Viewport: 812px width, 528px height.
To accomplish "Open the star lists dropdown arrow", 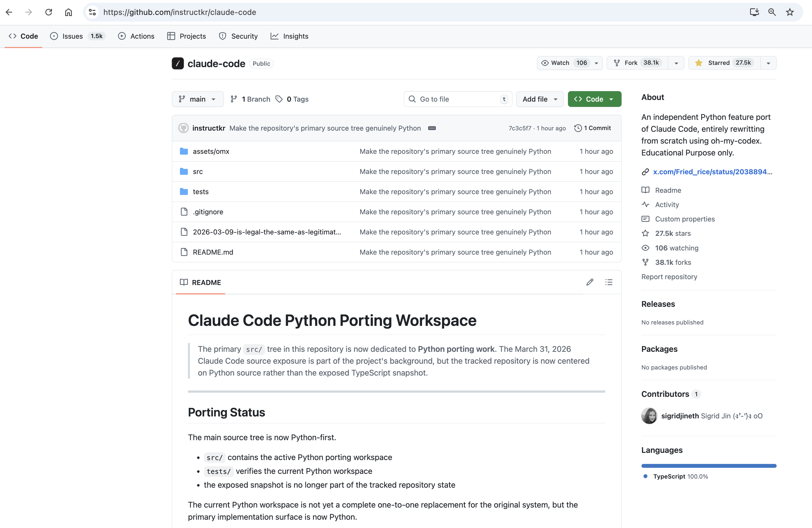I will pos(768,63).
